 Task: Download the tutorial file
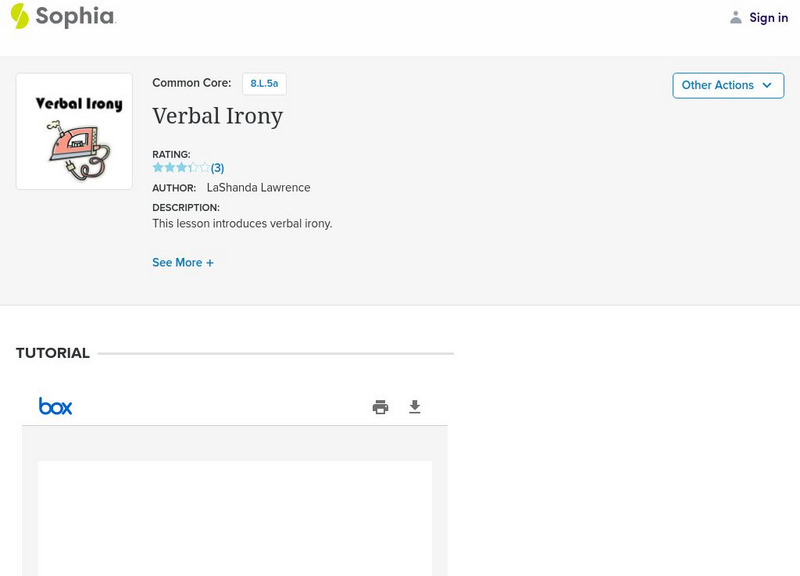point(415,407)
